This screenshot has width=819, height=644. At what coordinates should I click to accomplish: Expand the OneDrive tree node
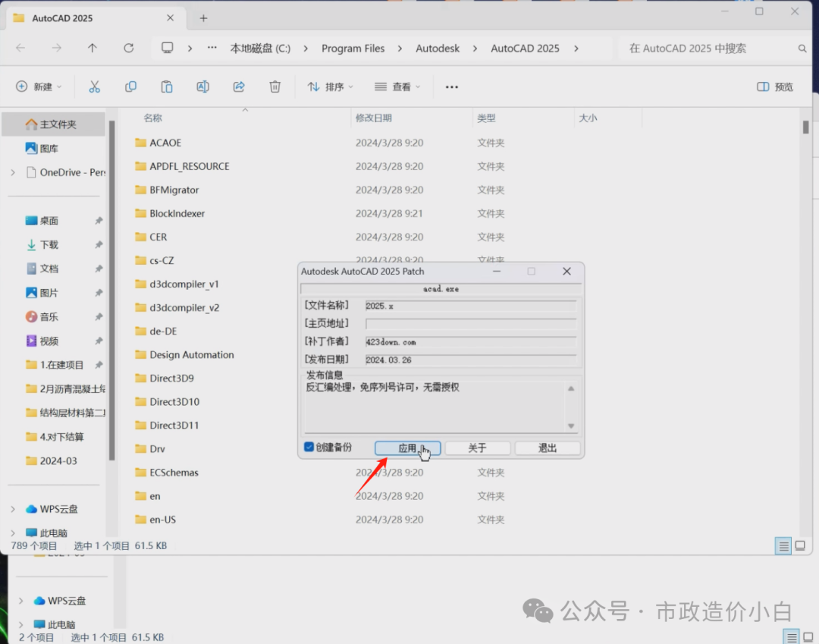coord(13,172)
